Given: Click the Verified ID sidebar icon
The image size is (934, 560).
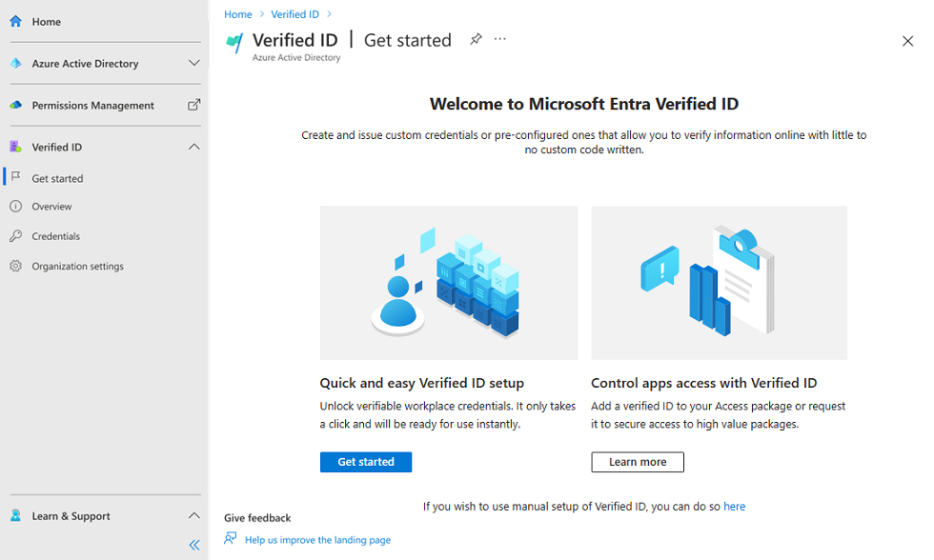Looking at the screenshot, I should coord(13,147).
